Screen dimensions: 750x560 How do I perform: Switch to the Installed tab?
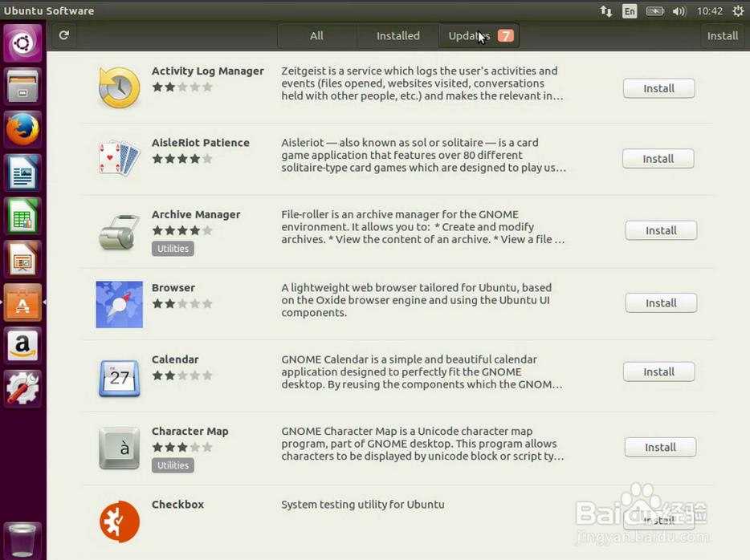pos(398,36)
